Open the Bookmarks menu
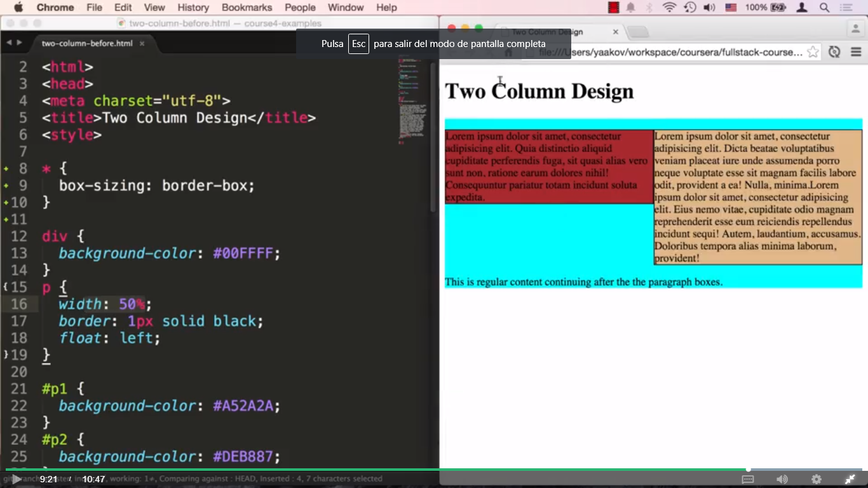 pos(247,8)
